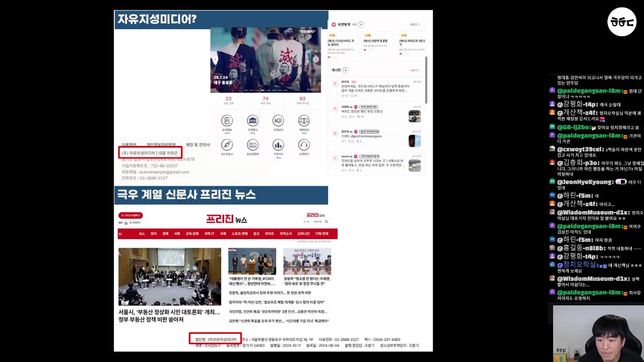Open the 서울시 부동산 정상화 시민 대토론회 headline
The height and width of the screenshot is (362, 644).
[x=169, y=316]
